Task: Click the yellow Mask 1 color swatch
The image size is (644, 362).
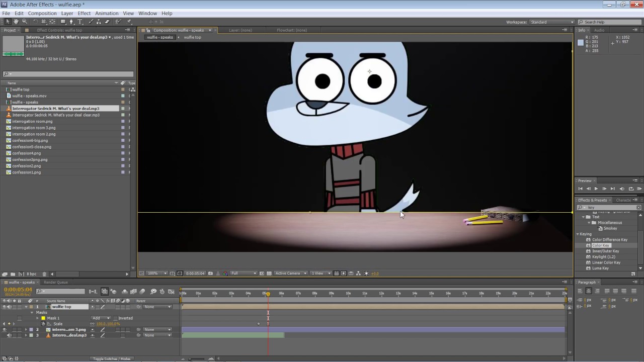Action: [43, 318]
